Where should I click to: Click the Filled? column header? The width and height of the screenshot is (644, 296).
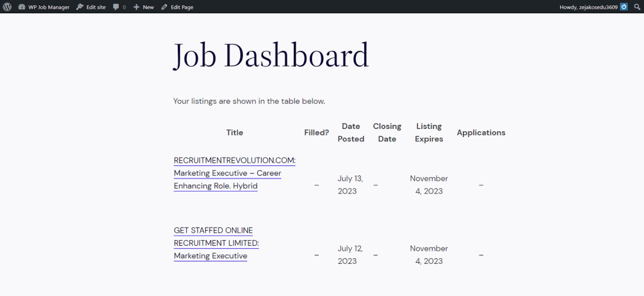pyautogui.click(x=316, y=133)
